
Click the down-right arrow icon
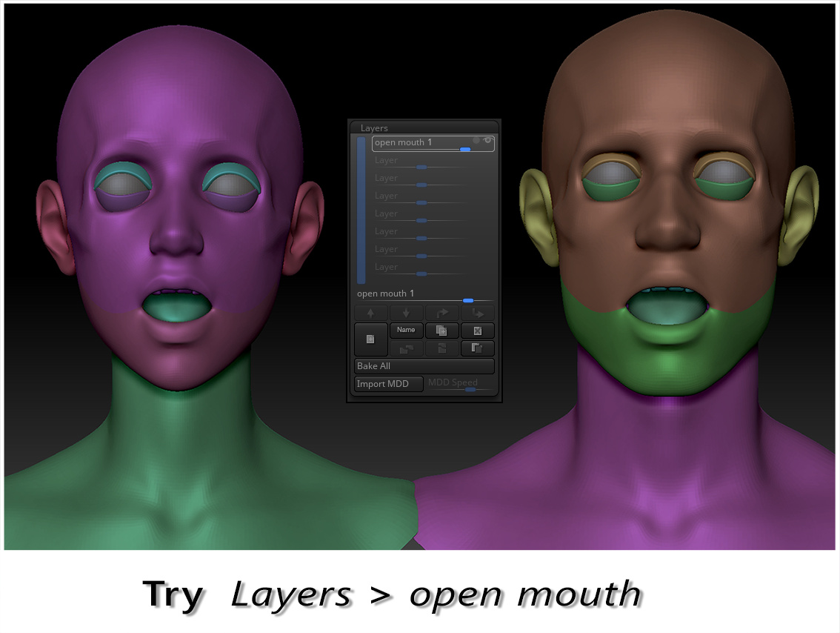pyautogui.click(x=477, y=313)
